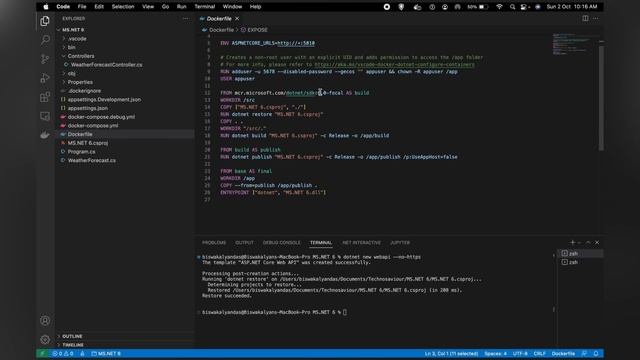Open the Terminal menu in menu bar
Screen dimensions: 640x360
(x=204, y=7)
